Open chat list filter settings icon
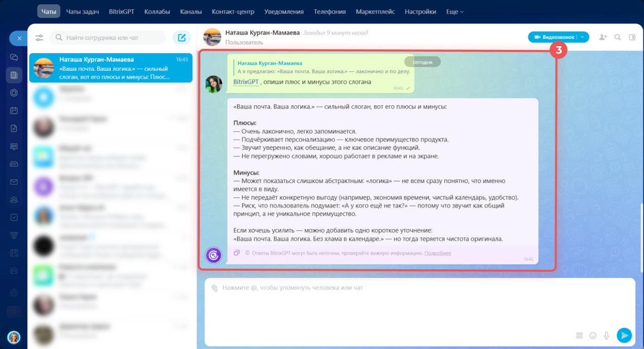Image resolution: width=644 pixels, height=349 pixels. tap(39, 38)
